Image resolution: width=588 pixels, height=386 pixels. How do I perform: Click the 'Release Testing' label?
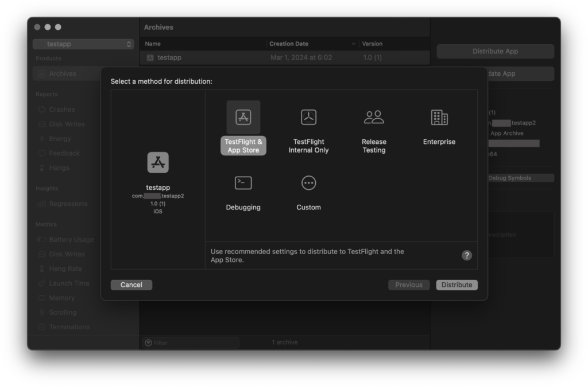(x=374, y=146)
